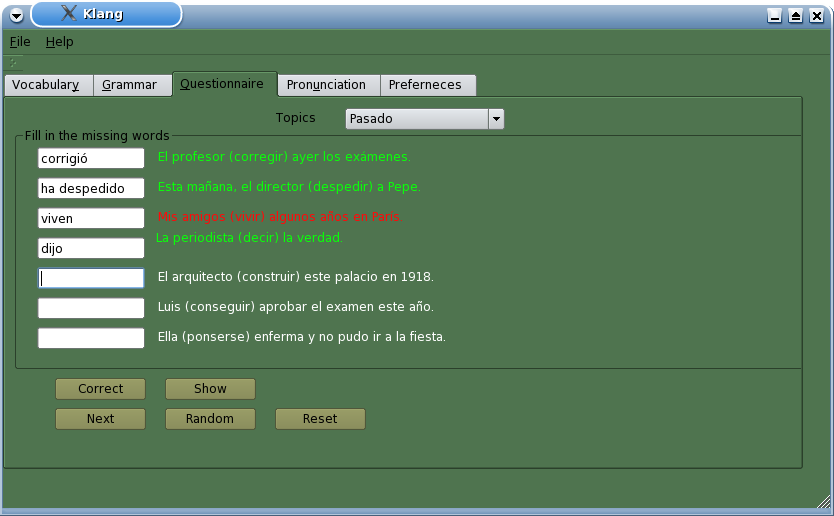Screen dimensions: 834x516
Task: Click the X icon beside the Klang title
Action: pyautogui.click(x=69, y=13)
